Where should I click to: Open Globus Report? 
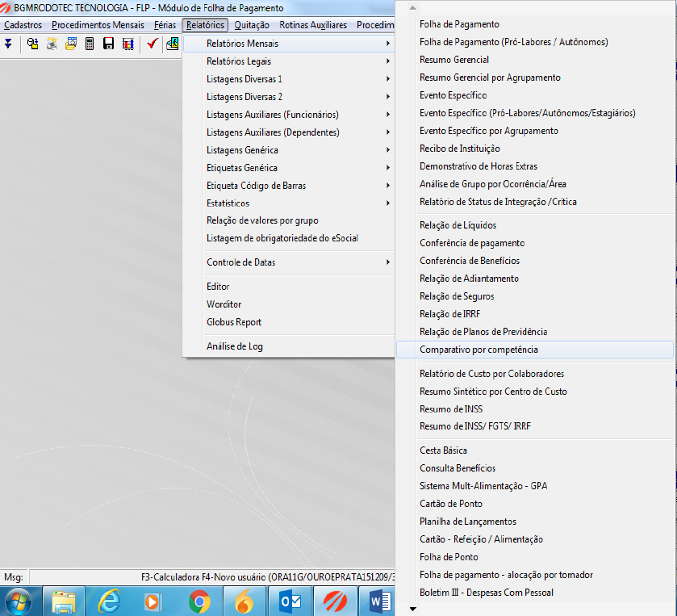coord(234,322)
